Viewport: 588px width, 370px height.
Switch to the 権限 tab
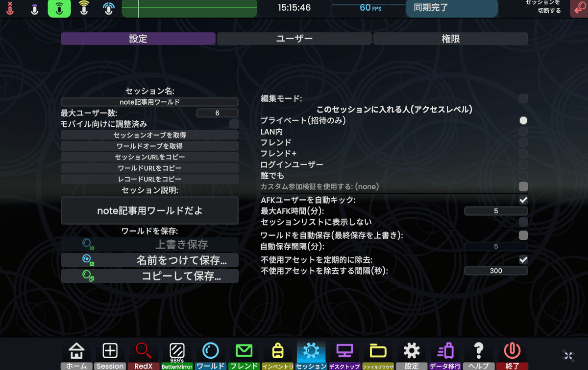[x=451, y=38]
